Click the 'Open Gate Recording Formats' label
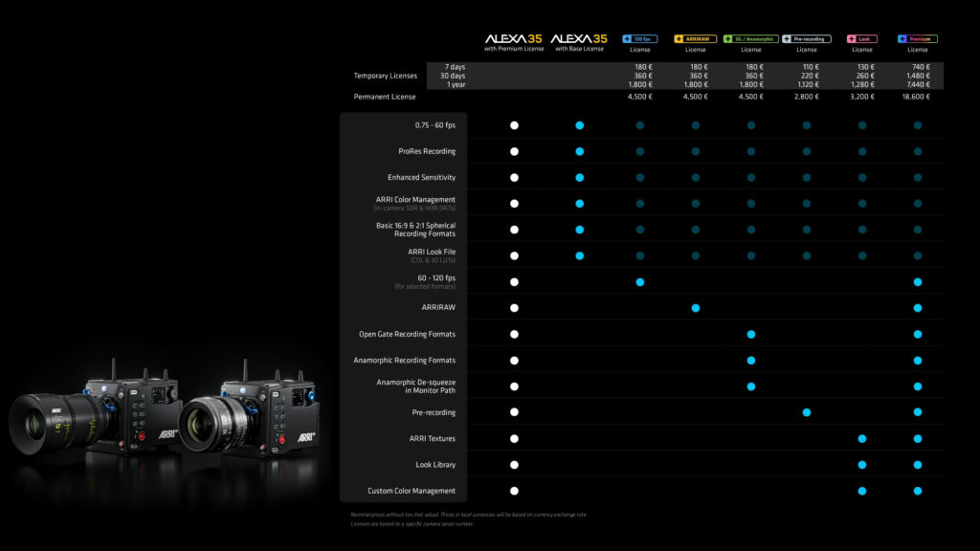980x551 pixels. (x=407, y=334)
